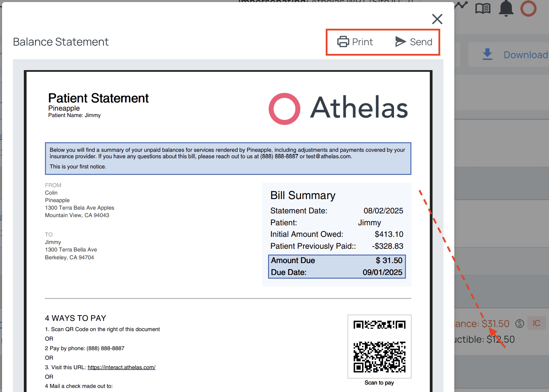This screenshot has width=549, height=392.
Task: Click the download arrow icon in background
Action: tap(487, 54)
